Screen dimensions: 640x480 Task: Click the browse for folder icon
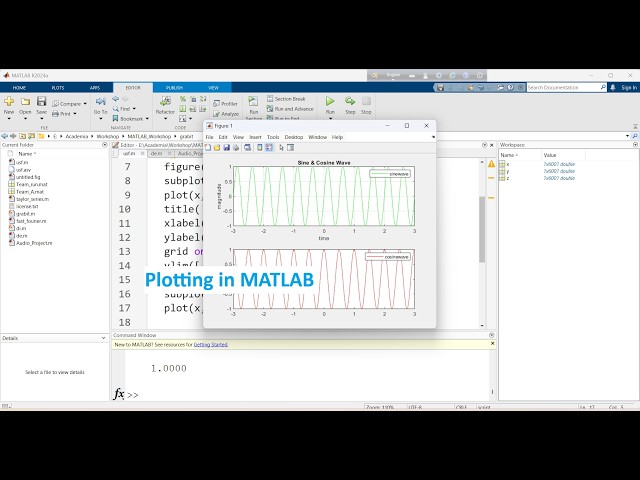click(x=31, y=136)
